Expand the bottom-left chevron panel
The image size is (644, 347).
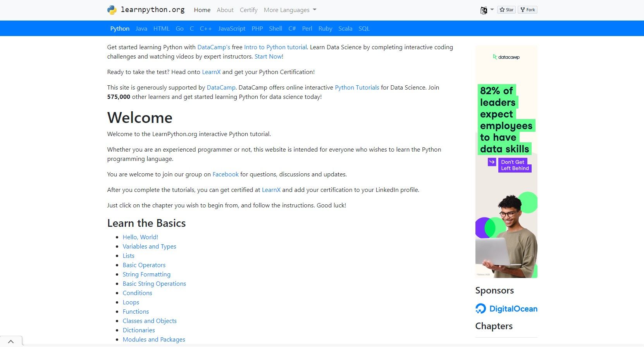click(x=11, y=342)
